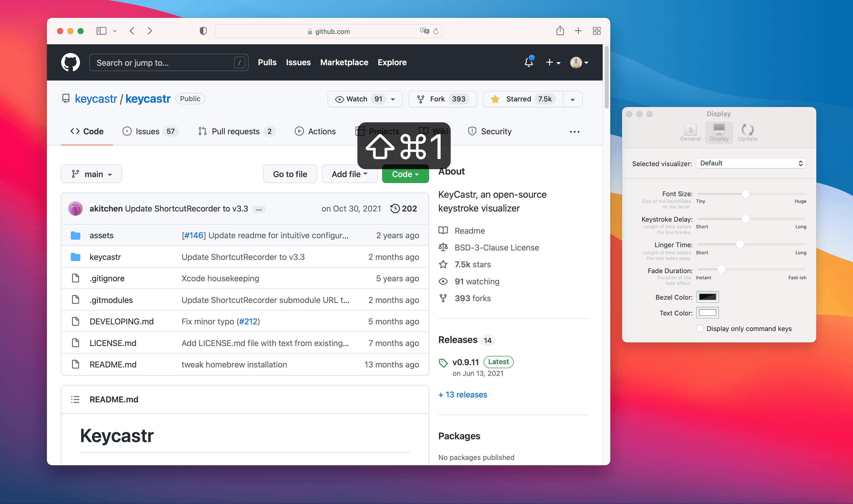Open Pull requests via its icon

(x=203, y=131)
